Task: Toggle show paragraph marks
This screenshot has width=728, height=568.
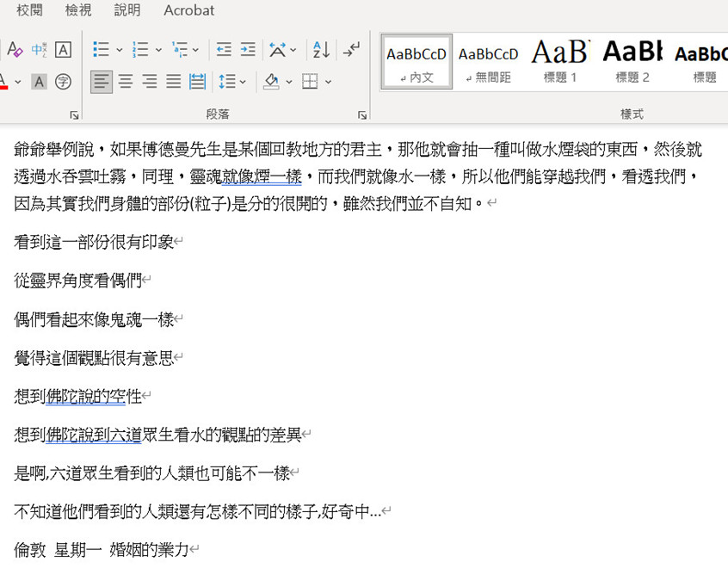Action: [351, 50]
